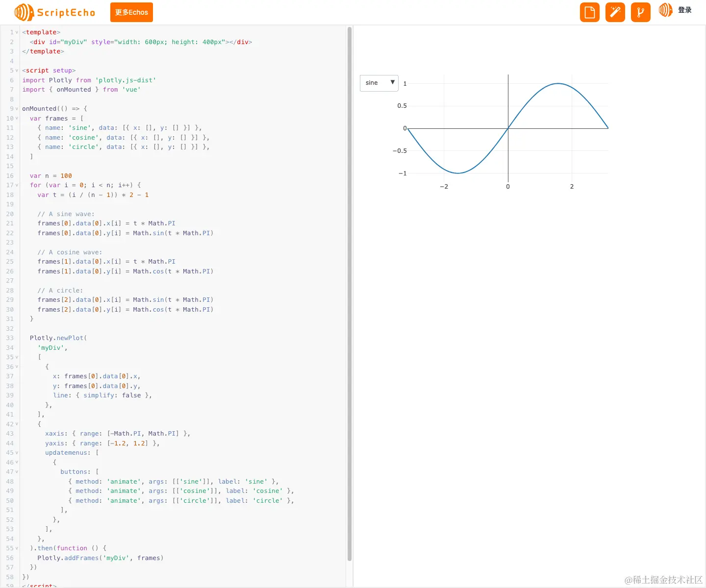Collapse the then function fold at line 55
This screenshot has width=706, height=588.
click(x=17, y=548)
